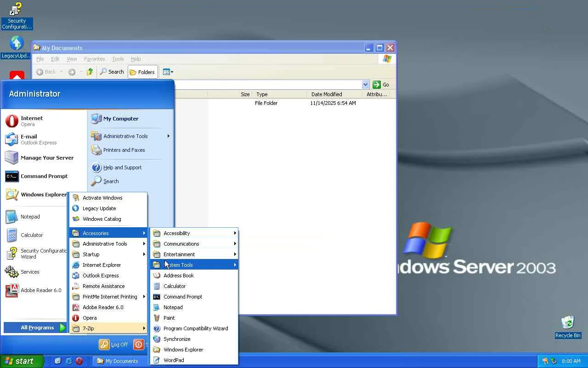
Task: Expand the PrintMe Internet Printing group
Action: point(108,297)
